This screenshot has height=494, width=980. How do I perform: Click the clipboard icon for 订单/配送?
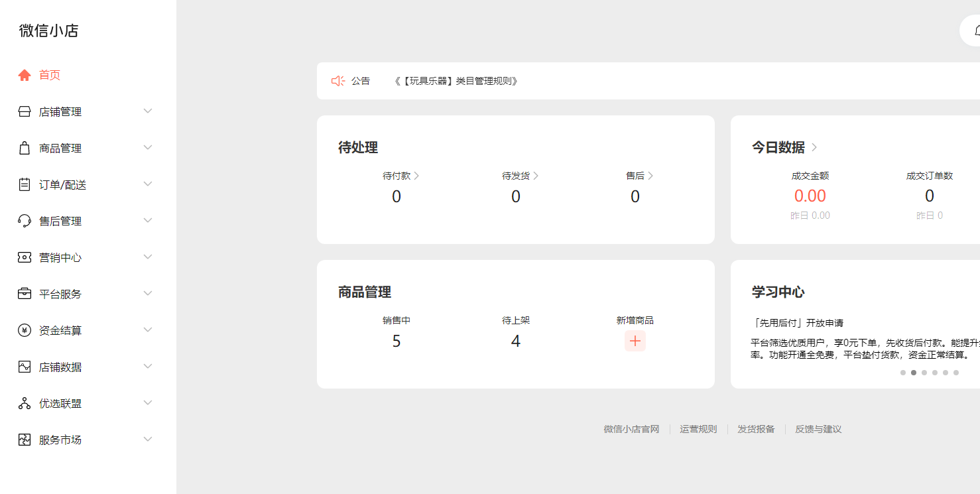click(x=25, y=184)
